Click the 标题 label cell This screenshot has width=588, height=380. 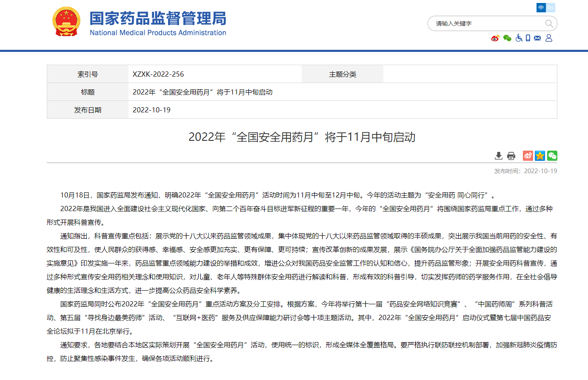88,92
